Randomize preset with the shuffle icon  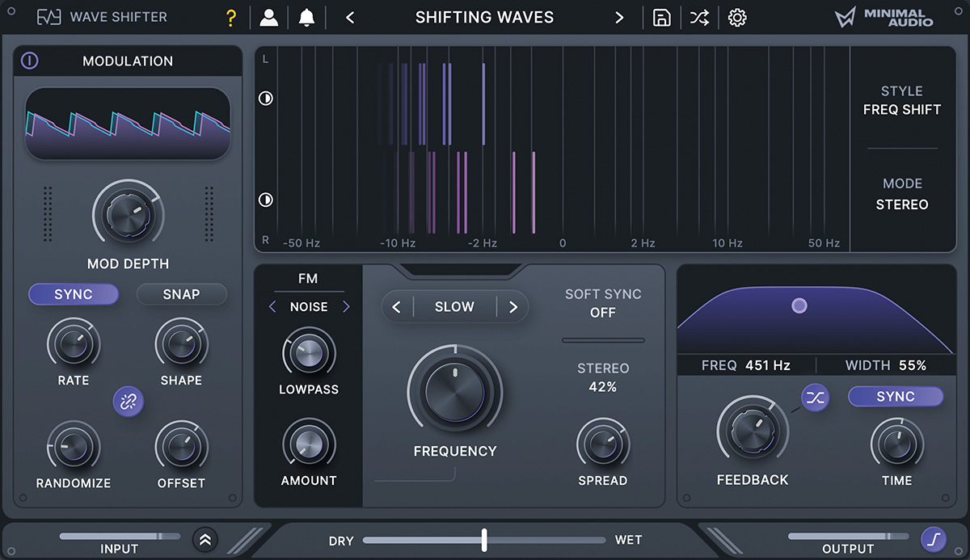click(x=699, y=18)
